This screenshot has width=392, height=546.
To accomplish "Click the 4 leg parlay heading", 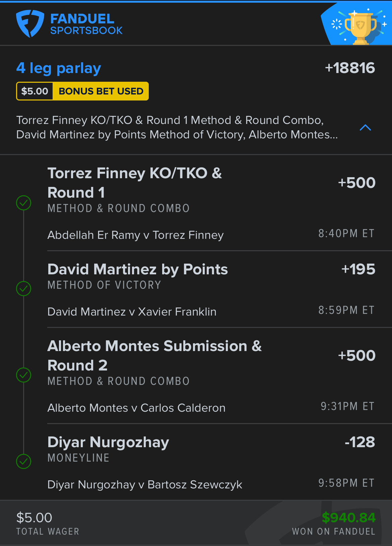I will pos(59,68).
